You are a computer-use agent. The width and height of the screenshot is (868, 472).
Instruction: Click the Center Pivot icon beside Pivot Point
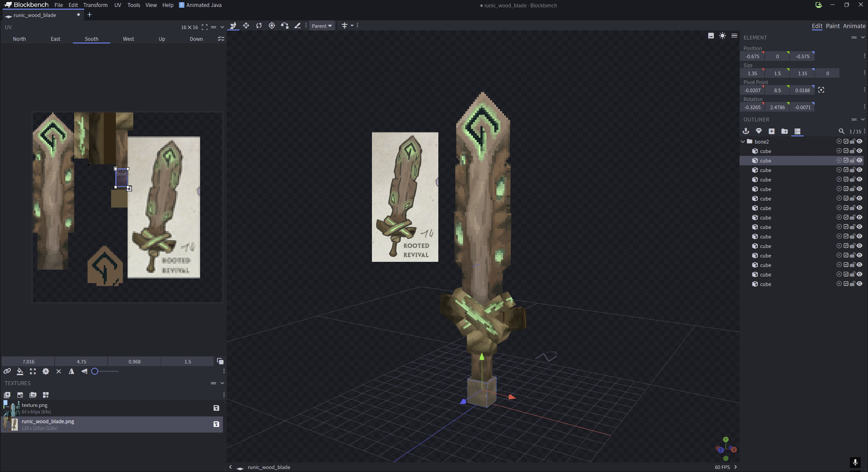coord(821,90)
